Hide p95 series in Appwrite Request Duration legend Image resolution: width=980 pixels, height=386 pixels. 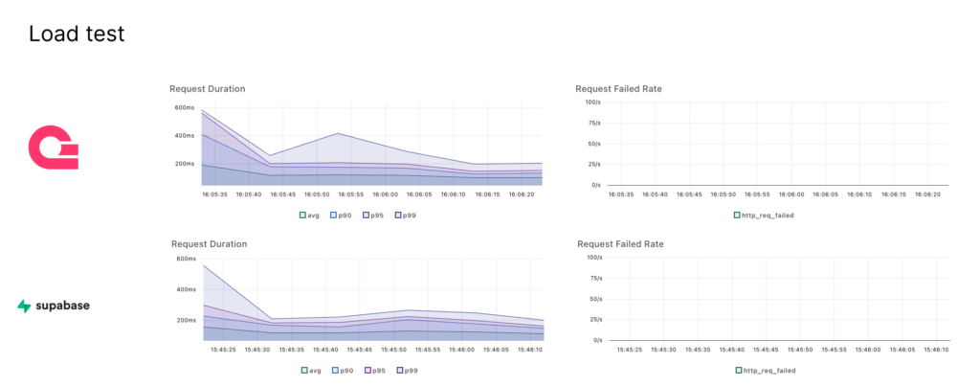point(373,216)
